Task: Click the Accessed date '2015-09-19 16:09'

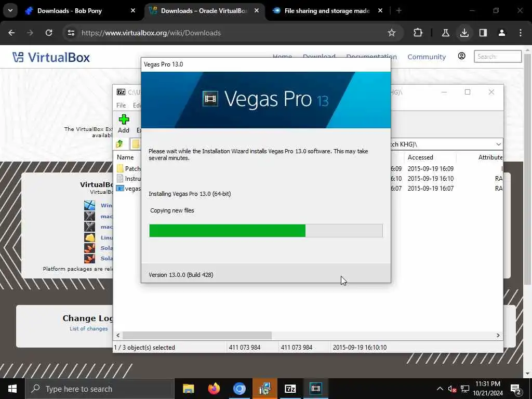Action: [431, 169]
